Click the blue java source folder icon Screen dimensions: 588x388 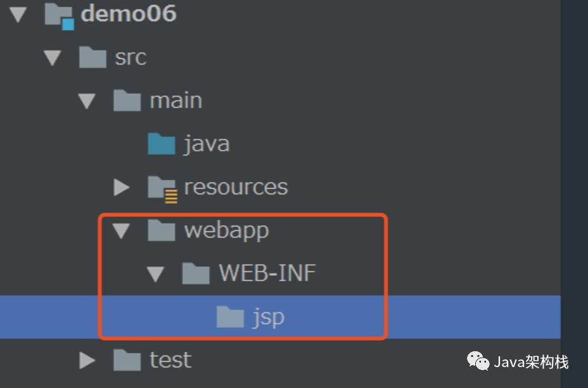pos(161,144)
